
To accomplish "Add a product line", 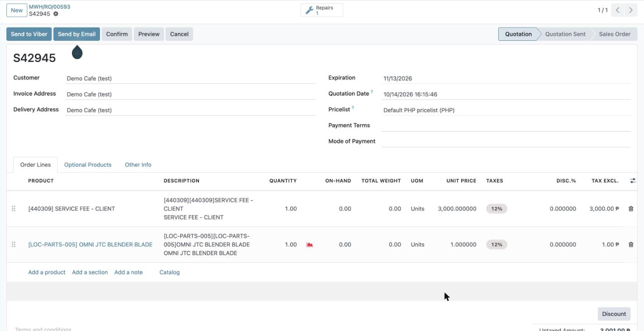I will [x=47, y=272].
